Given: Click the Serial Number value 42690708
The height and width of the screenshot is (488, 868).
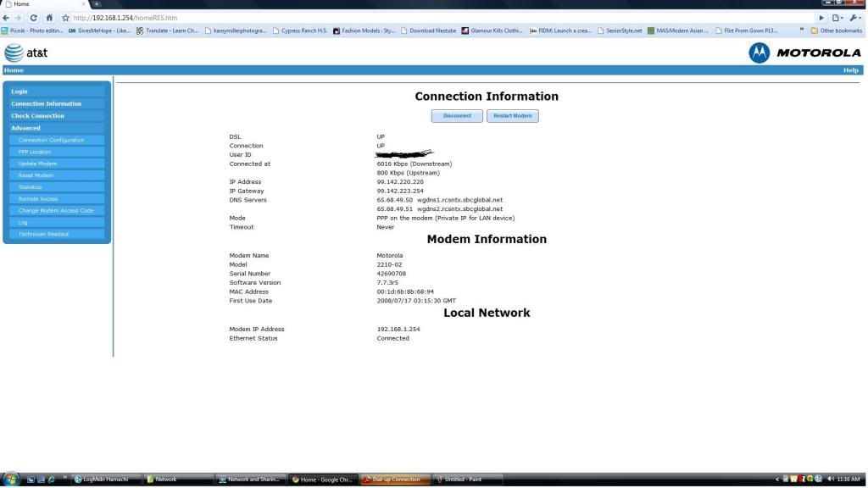Looking at the screenshot, I should coord(392,274).
